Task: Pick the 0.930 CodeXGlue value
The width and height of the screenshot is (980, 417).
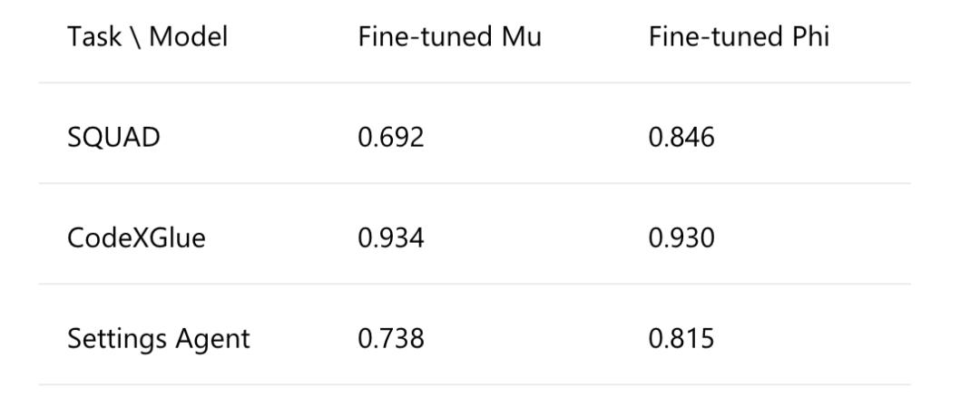Action: tap(681, 238)
